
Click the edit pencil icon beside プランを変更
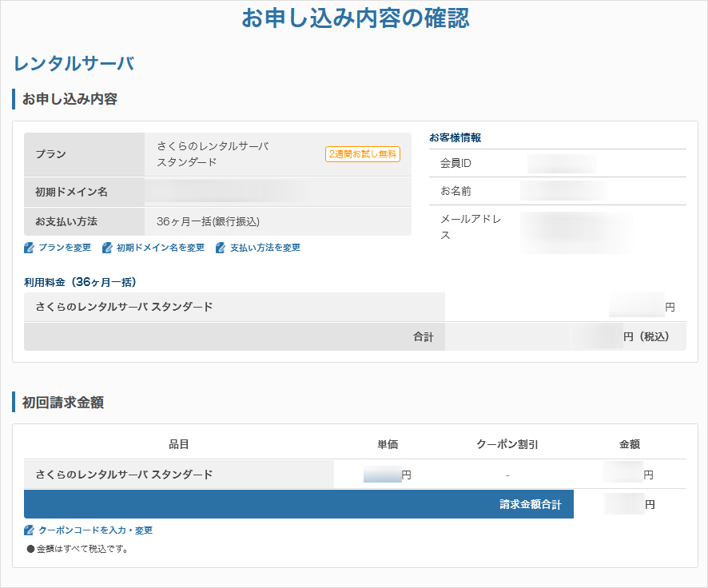coord(28,248)
